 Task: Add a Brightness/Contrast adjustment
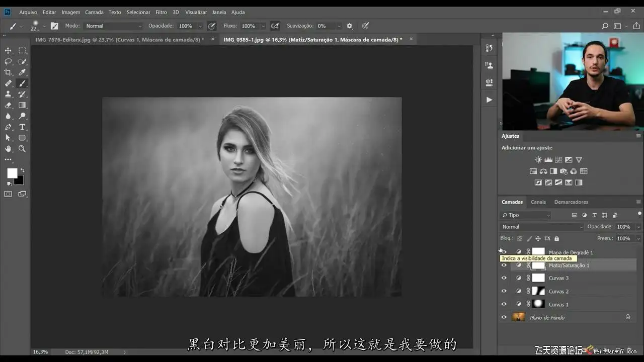click(538, 160)
